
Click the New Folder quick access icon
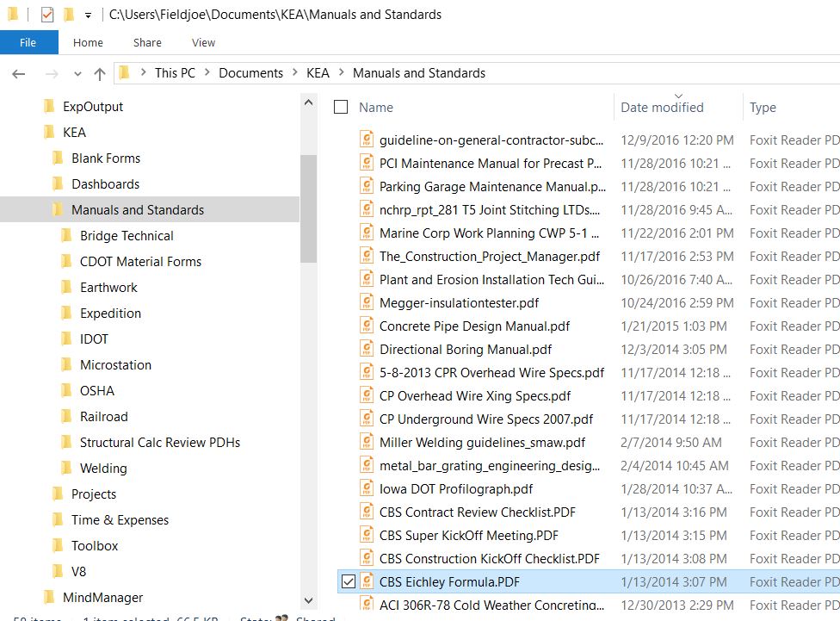69,15
